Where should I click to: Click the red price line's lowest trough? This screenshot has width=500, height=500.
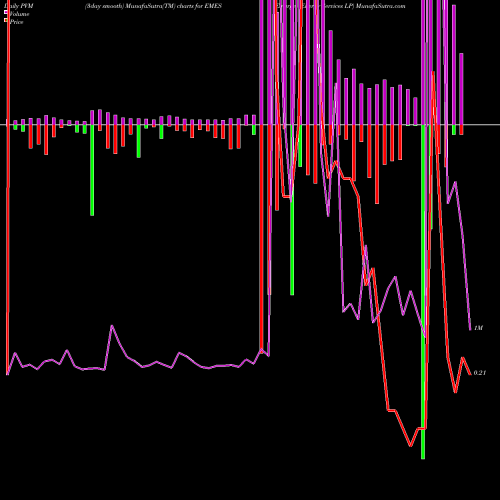pos(410,445)
